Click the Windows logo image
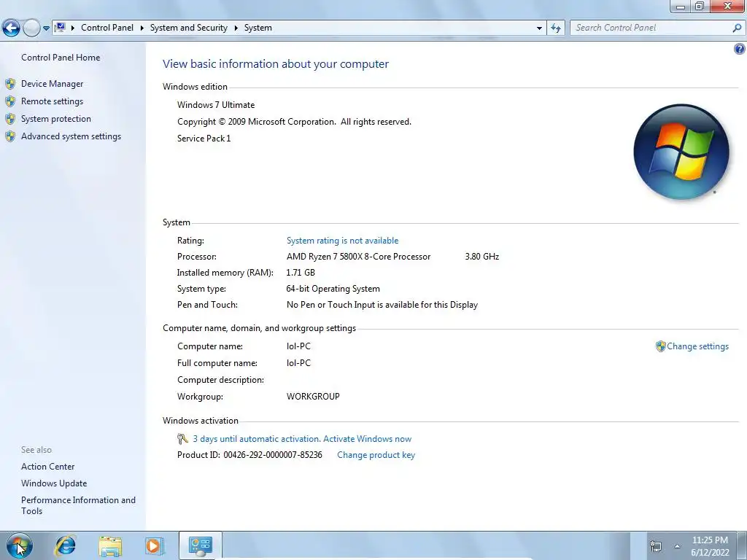 681,152
